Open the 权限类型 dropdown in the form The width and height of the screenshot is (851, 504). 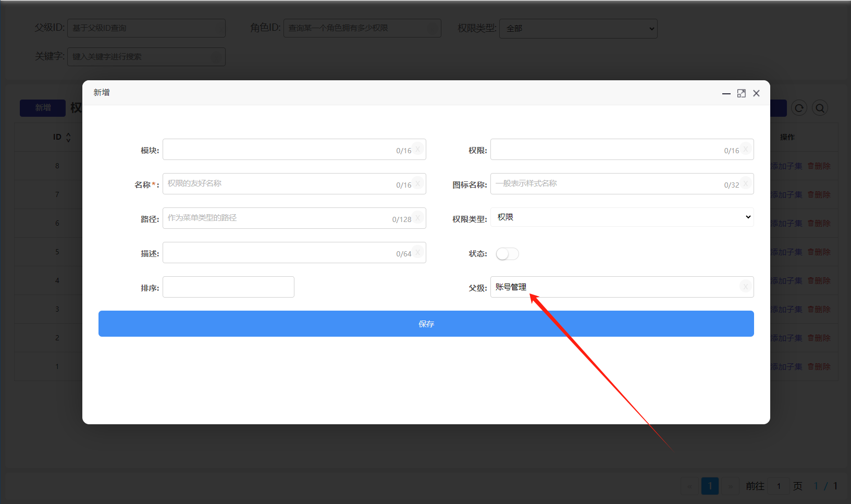point(622,217)
